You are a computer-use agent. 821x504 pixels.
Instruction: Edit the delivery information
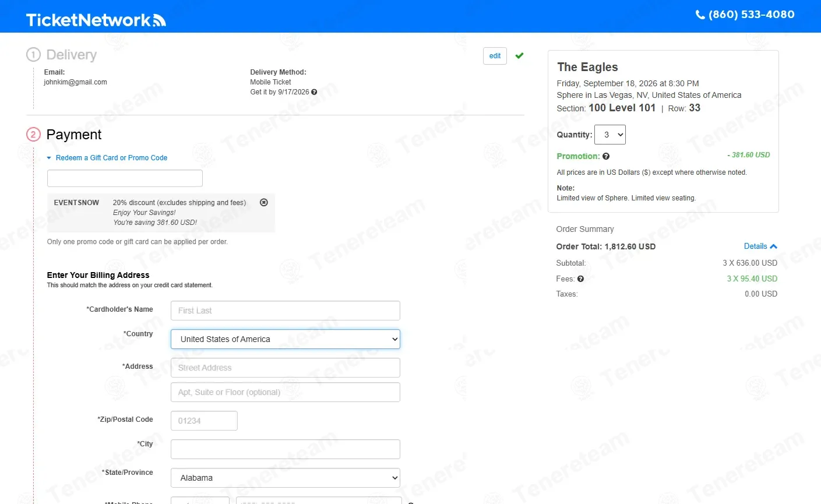click(x=495, y=56)
